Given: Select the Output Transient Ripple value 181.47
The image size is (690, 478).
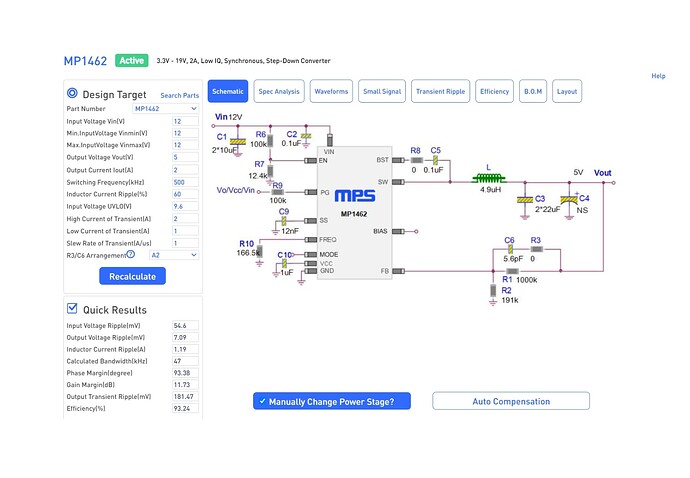Looking at the screenshot, I should pyautogui.click(x=185, y=396).
